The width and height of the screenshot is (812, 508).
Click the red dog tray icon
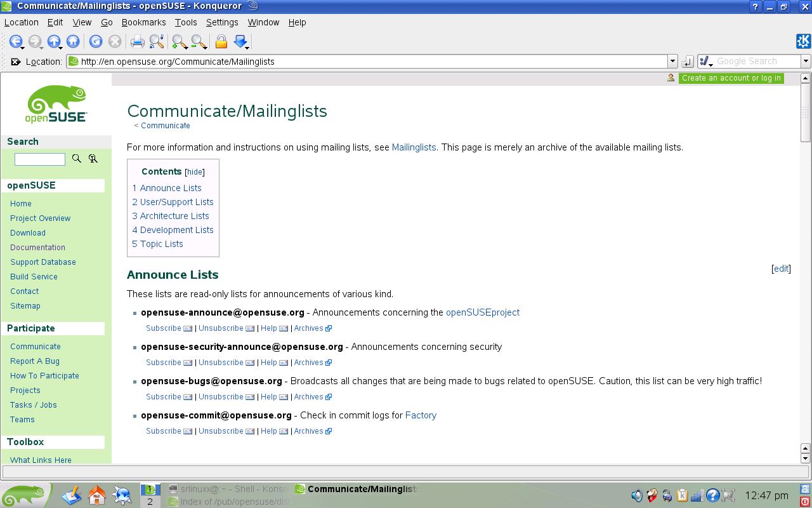click(x=652, y=495)
